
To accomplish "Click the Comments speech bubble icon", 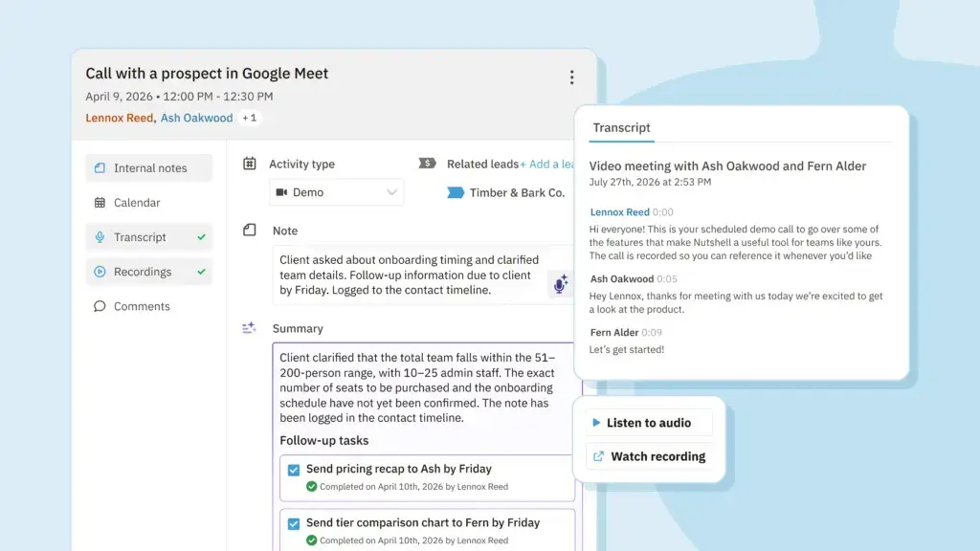I will coord(100,306).
